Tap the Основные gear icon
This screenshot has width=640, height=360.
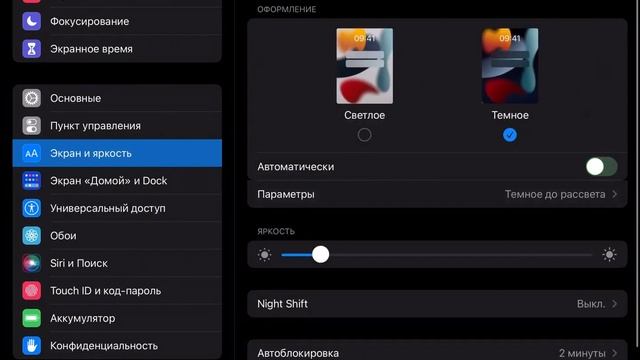coord(31,98)
